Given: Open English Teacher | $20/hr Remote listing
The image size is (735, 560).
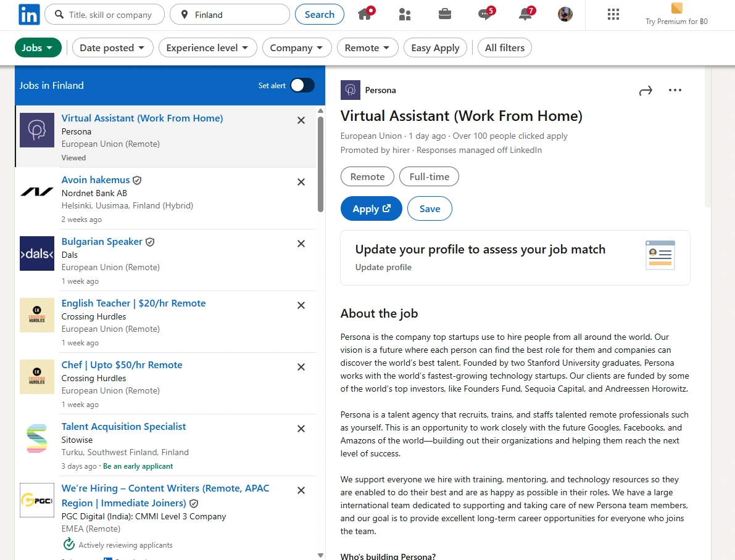Looking at the screenshot, I should [133, 303].
